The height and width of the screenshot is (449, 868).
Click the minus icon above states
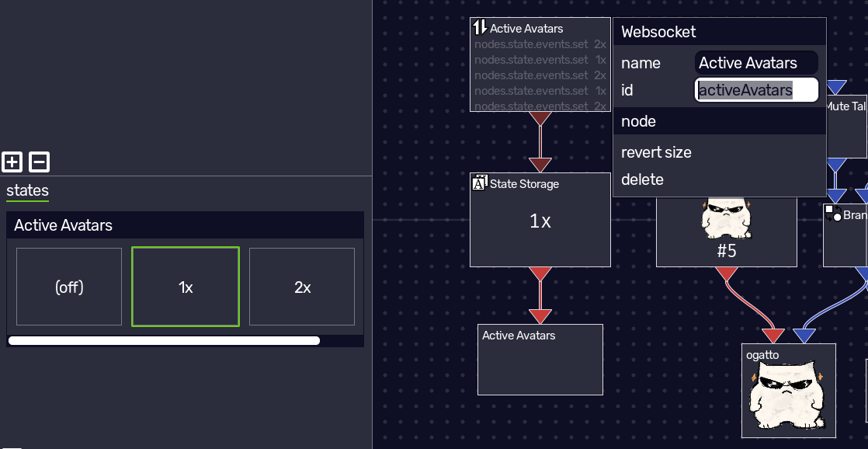(39, 162)
